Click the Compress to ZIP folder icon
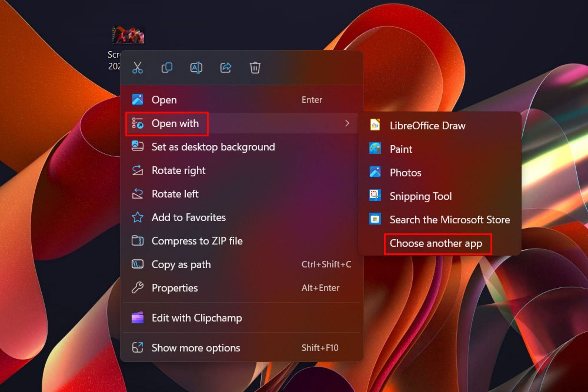 pos(138,241)
